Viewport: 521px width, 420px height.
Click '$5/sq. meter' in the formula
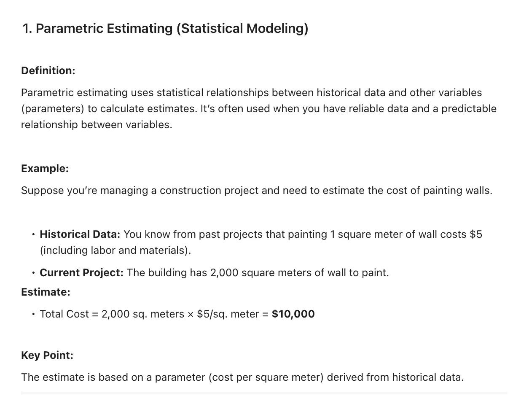pyautogui.click(x=228, y=314)
